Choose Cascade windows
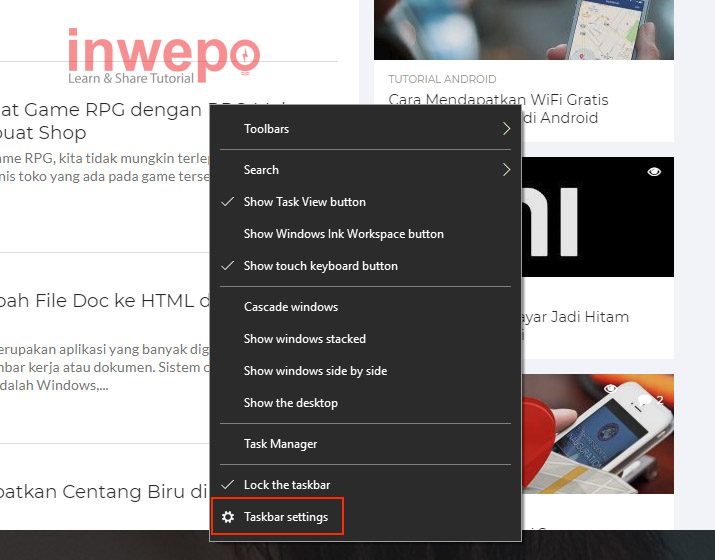The height and width of the screenshot is (560, 715). point(365,307)
